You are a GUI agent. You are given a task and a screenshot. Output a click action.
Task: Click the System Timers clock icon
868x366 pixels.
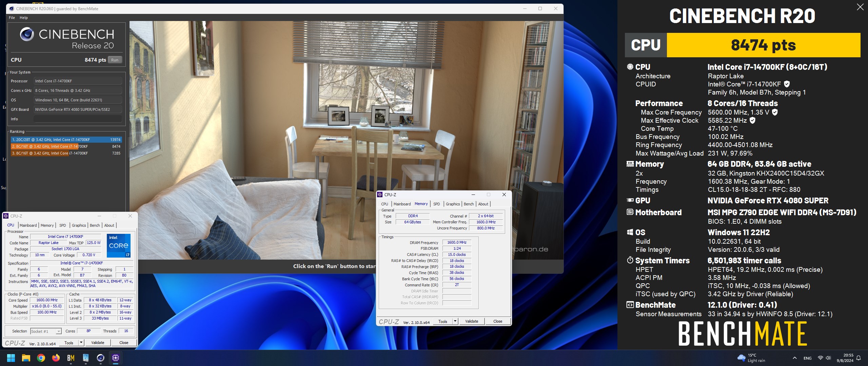[x=630, y=260]
